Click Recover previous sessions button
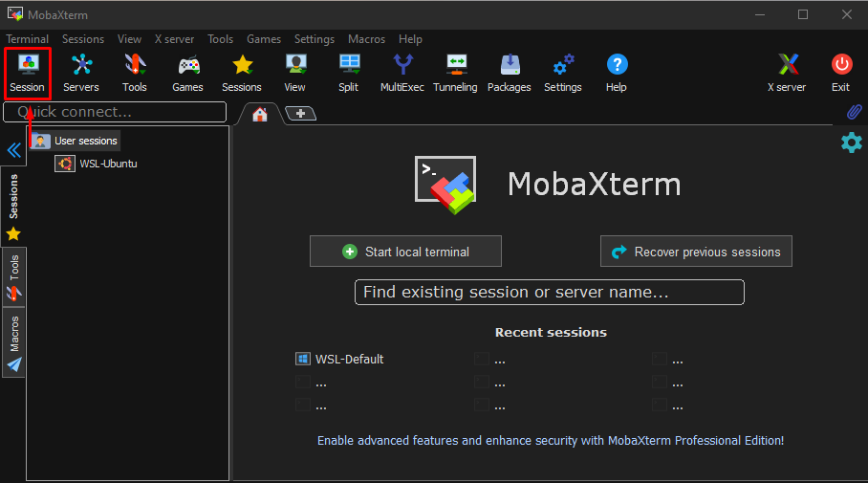 (x=696, y=252)
